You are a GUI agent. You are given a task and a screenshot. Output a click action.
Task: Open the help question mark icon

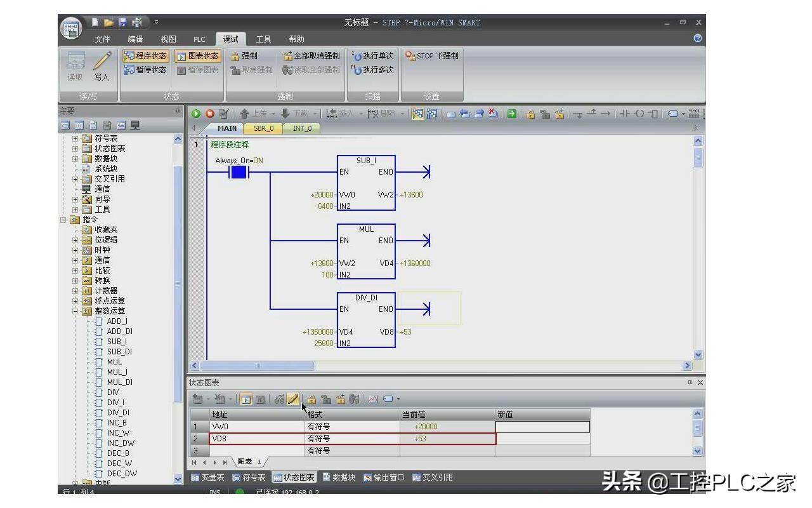(698, 39)
